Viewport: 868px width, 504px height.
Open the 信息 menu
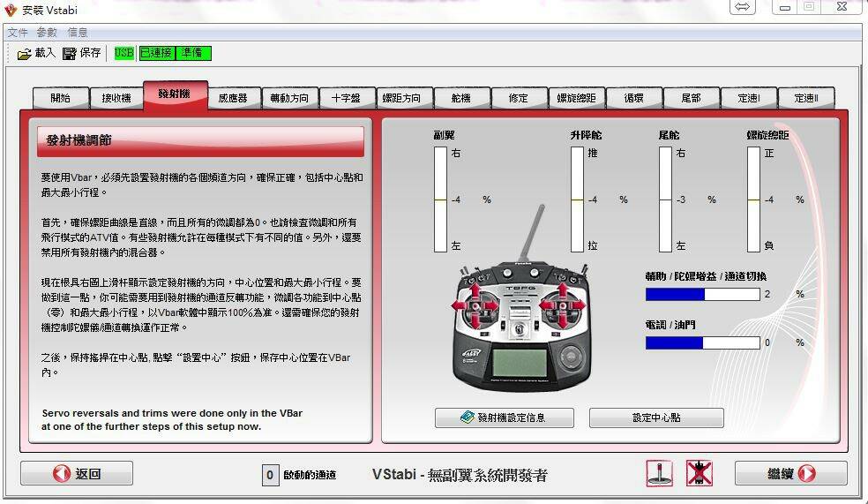click(x=77, y=32)
